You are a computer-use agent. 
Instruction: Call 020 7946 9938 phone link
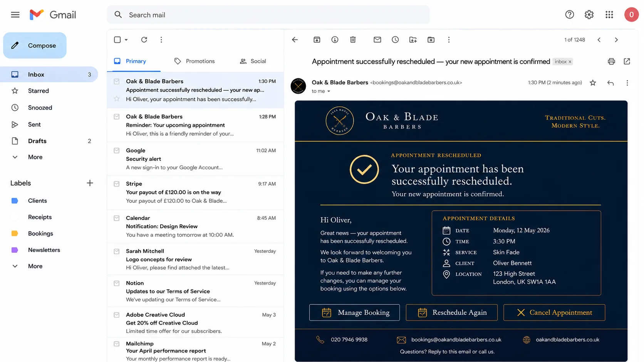pos(349,340)
